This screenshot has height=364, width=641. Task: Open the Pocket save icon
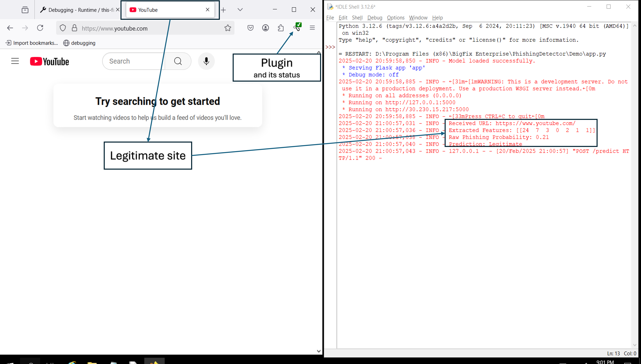[250, 28]
